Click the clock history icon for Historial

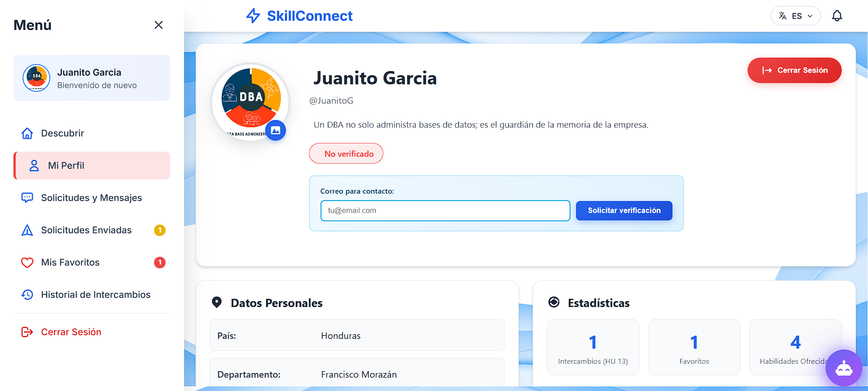(x=27, y=295)
